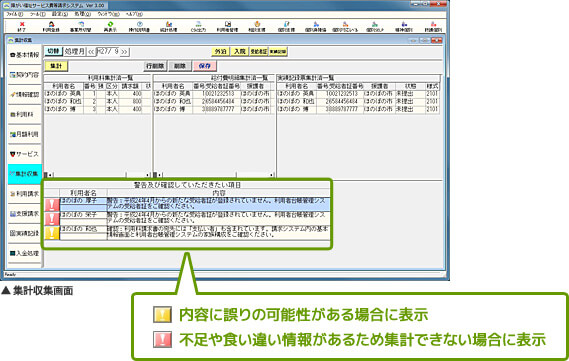Open the 基本情報 sidebar item
The image size is (569, 361).
click(25, 55)
